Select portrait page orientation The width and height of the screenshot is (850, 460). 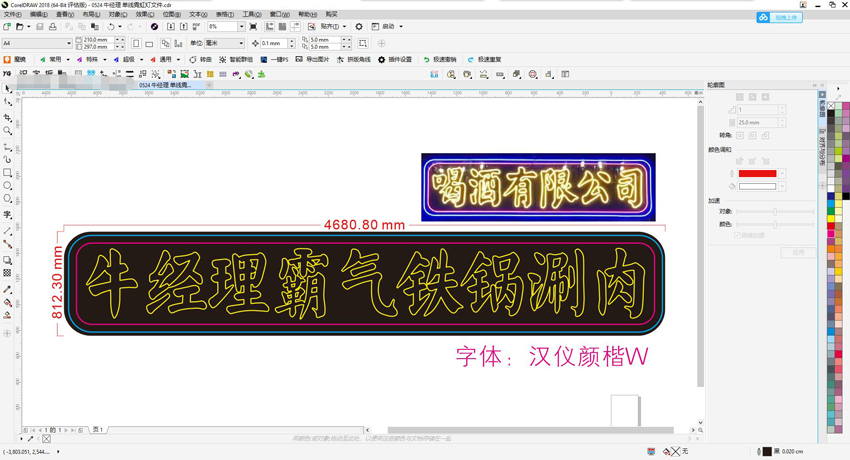tap(136, 43)
